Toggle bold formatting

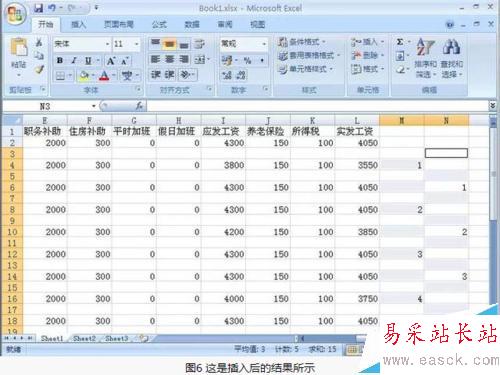point(60,60)
